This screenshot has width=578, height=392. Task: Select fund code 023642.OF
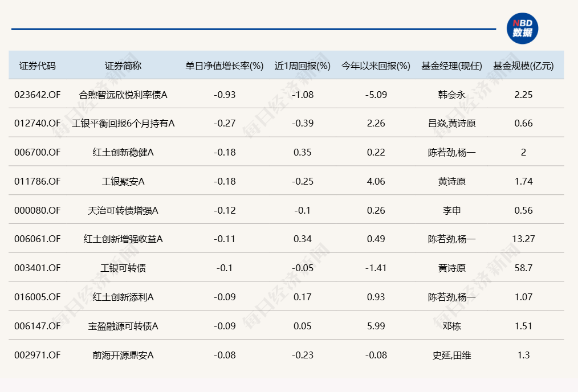coord(37,95)
